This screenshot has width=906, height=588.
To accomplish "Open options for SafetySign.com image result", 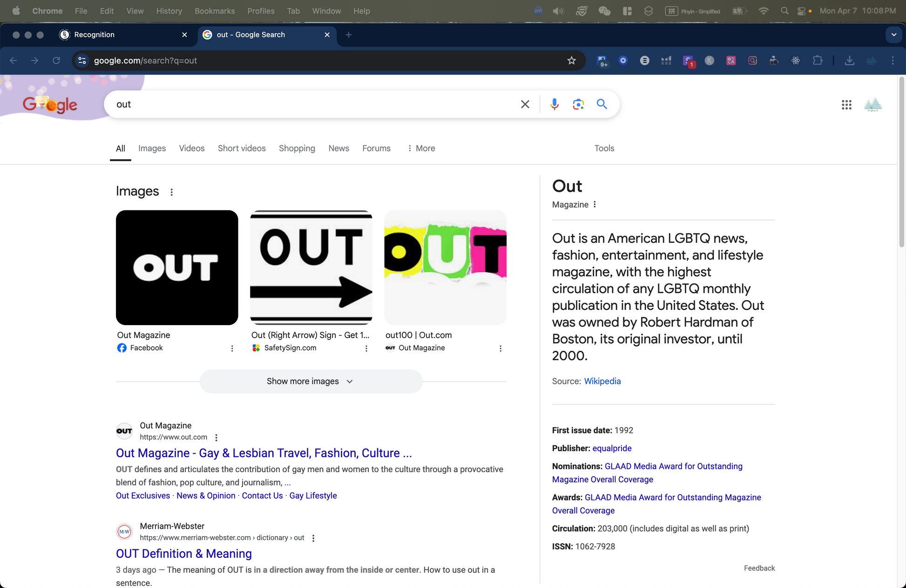I will click(366, 348).
